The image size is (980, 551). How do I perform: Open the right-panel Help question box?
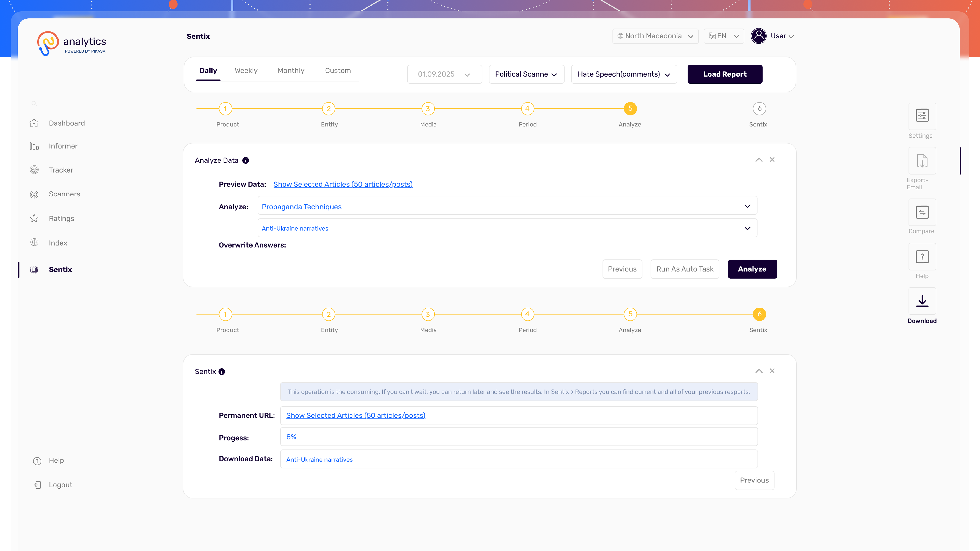pos(922,257)
